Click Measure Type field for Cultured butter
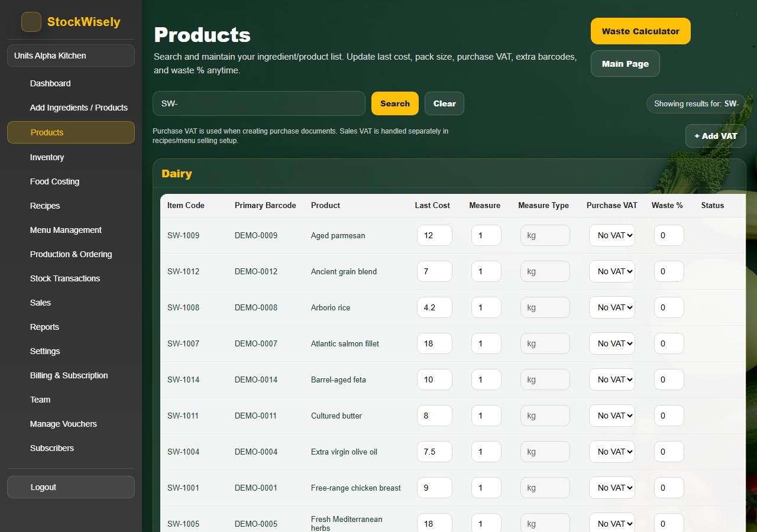Viewport: 757px width, 532px height. click(545, 416)
